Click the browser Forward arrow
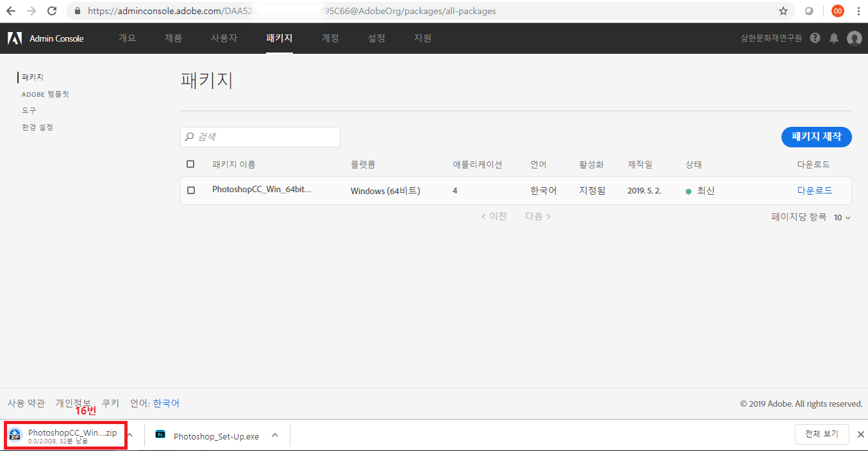Image resolution: width=868 pixels, height=451 pixels. click(x=31, y=11)
